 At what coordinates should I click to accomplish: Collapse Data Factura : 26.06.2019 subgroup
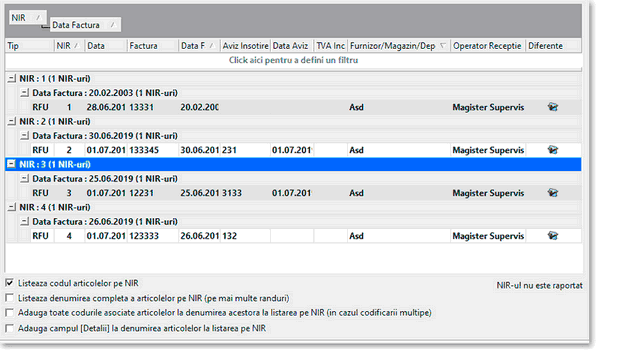point(24,222)
